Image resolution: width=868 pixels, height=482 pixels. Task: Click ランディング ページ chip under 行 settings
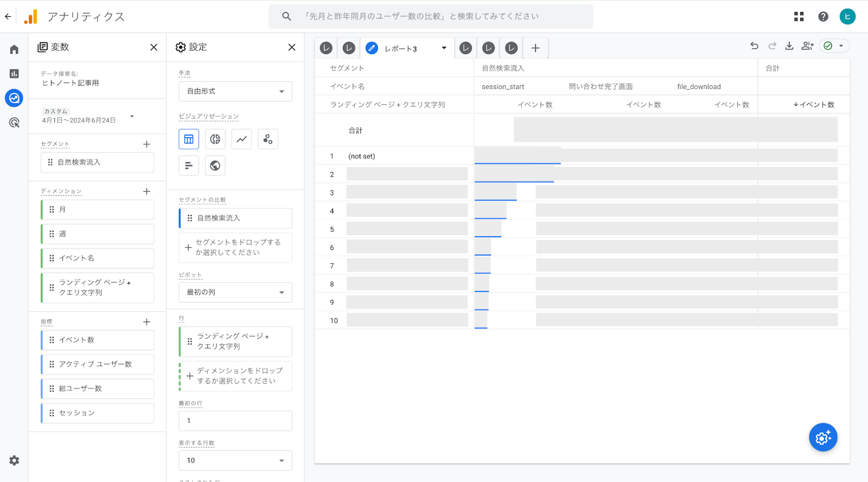tap(235, 341)
